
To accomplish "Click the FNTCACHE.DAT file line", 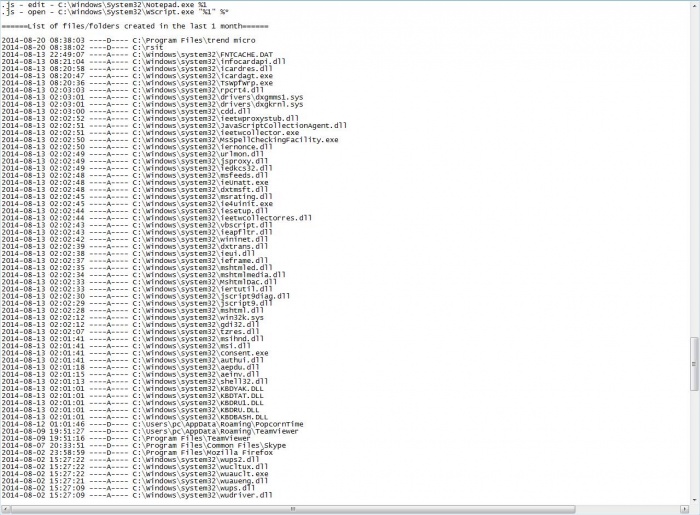I will pos(137,54).
